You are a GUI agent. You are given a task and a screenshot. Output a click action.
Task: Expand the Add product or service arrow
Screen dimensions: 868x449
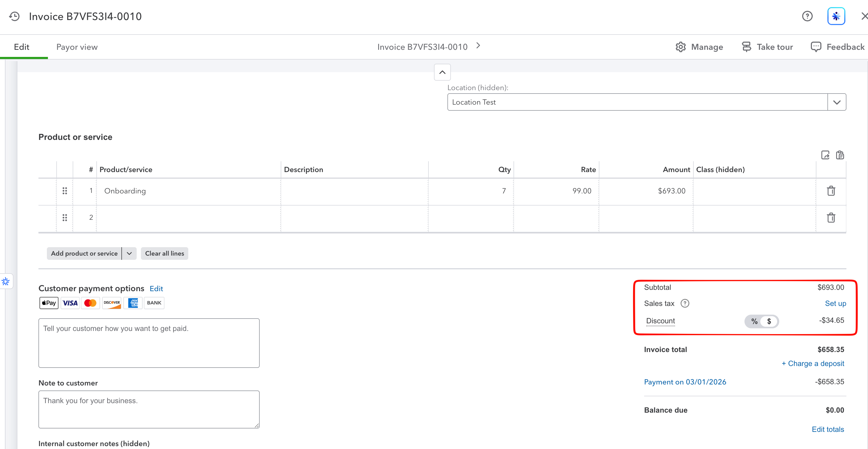click(x=129, y=253)
